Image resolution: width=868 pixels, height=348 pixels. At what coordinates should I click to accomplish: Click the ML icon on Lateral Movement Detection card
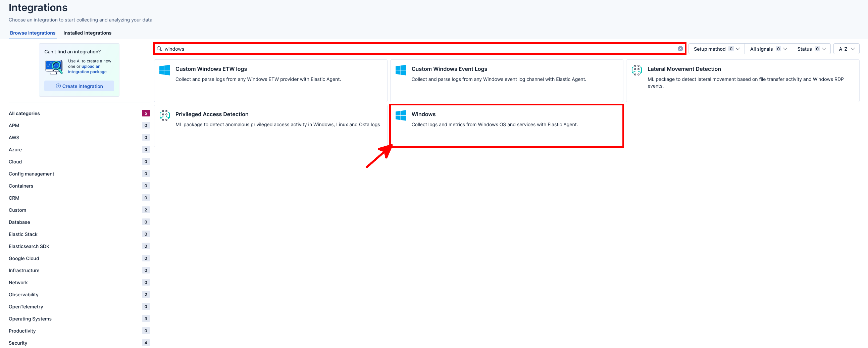point(636,70)
